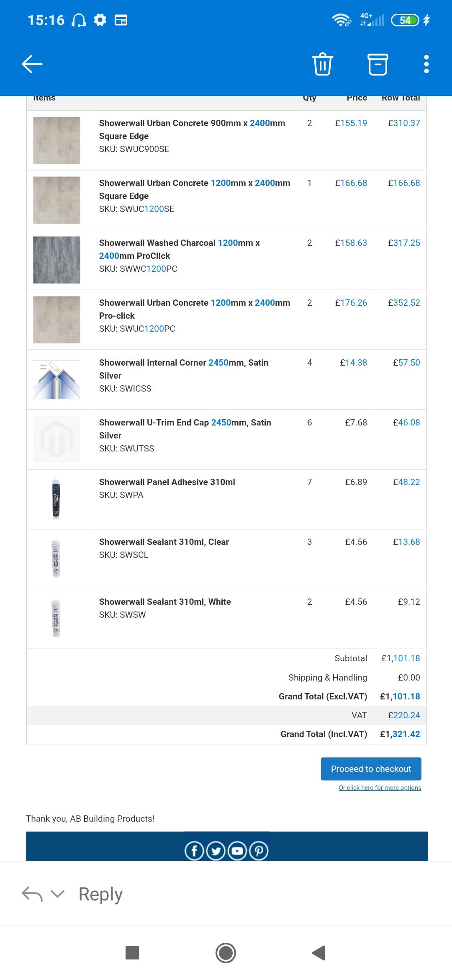Tap the Android back triangle button
This screenshot has width=452, height=980.
coord(318,953)
